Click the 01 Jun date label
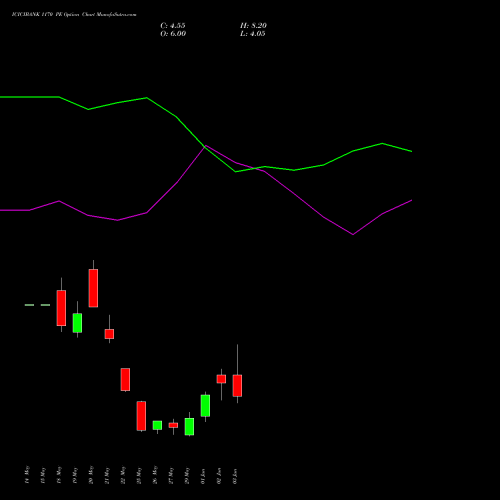Screen dimensions: 500x500 [x=203, y=475]
